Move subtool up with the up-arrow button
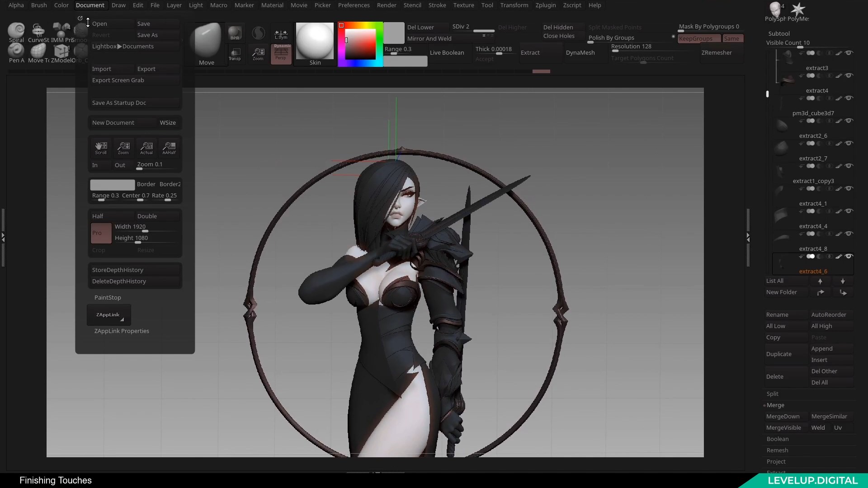 pyautogui.click(x=820, y=281)
